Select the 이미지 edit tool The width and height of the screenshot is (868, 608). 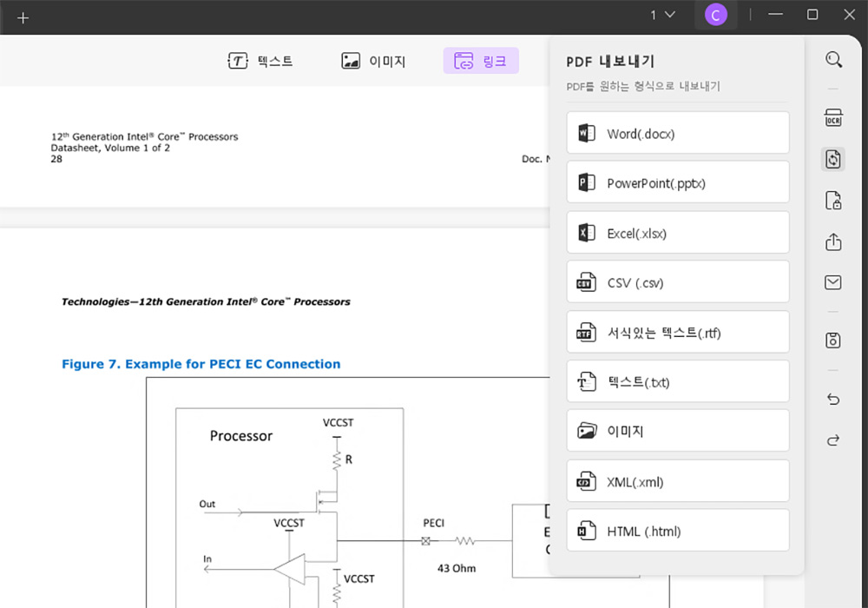[x=373, y=61]
